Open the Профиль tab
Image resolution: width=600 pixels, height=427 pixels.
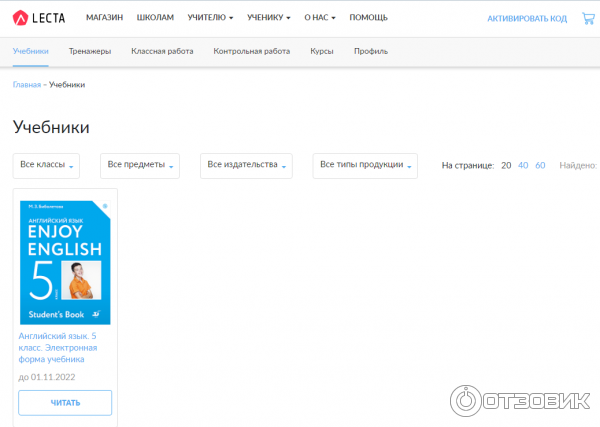[x=370, y=51]
